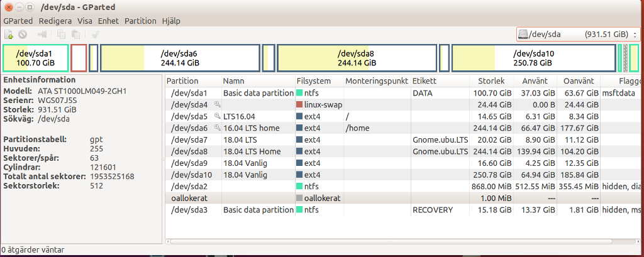Open the Partition menu

(x=140, y=21)
